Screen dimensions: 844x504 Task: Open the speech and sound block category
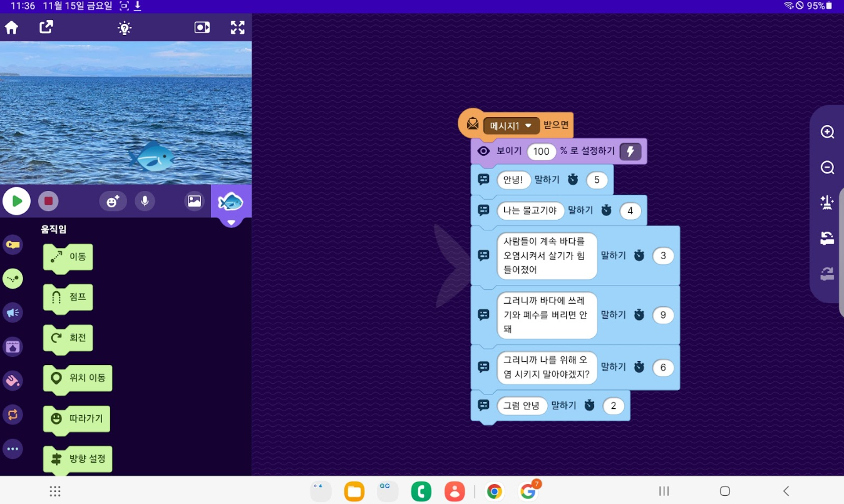pos(13,312)
